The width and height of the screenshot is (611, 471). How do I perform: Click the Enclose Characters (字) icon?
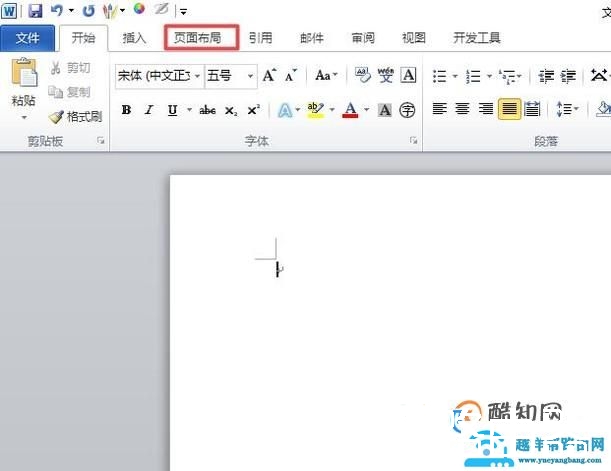click(407, 110)
